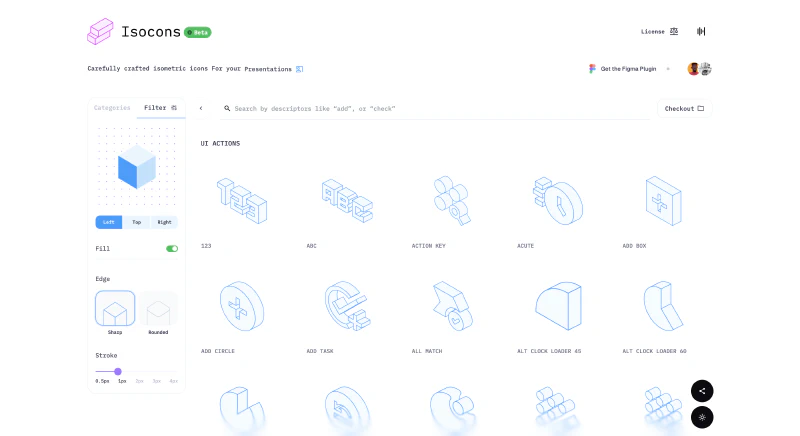Click the Stroke width slider handle

click(118, 371)
